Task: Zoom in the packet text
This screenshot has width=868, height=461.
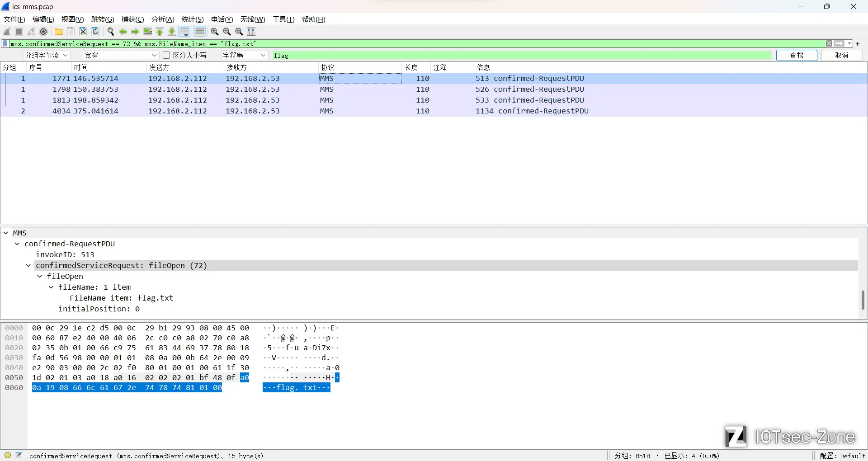Action: [215, 32]
